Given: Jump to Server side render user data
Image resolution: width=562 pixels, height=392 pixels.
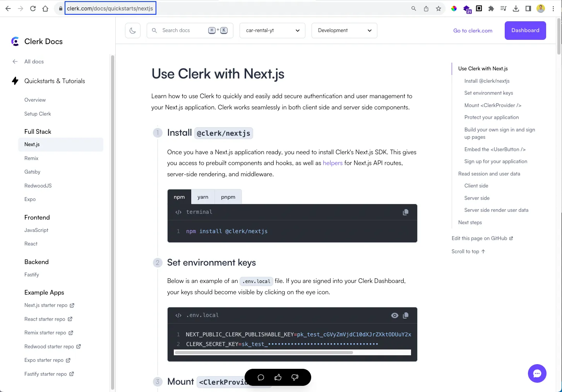Looking at the screenshot, I should (x=496, y=210).
